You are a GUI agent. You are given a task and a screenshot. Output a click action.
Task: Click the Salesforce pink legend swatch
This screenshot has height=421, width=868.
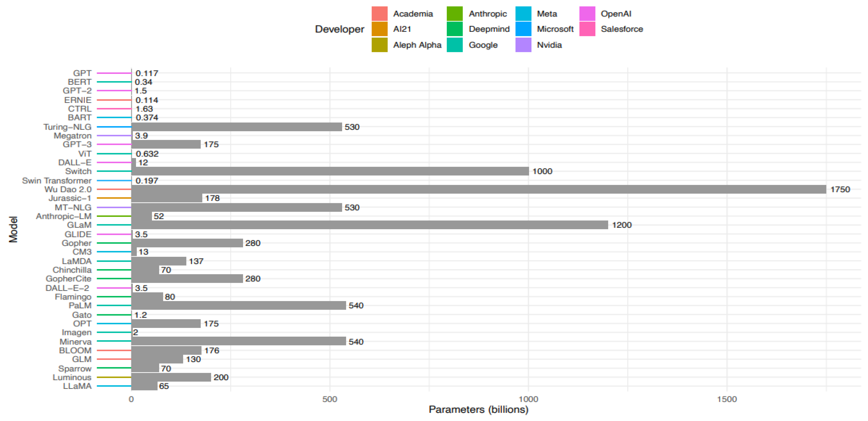(x=587, y=29)
